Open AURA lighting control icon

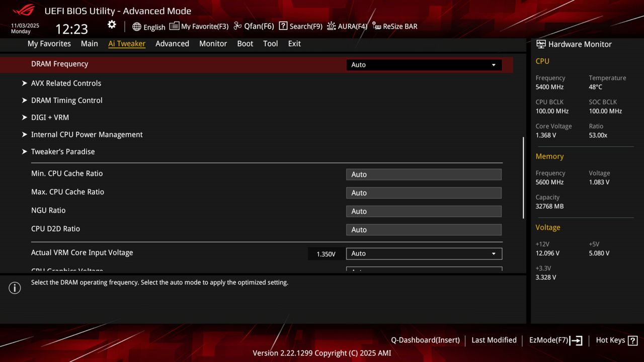[331, 26]
